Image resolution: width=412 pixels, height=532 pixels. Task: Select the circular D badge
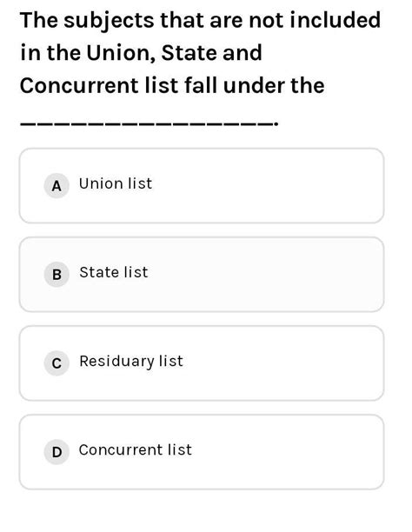coord(56,451)
